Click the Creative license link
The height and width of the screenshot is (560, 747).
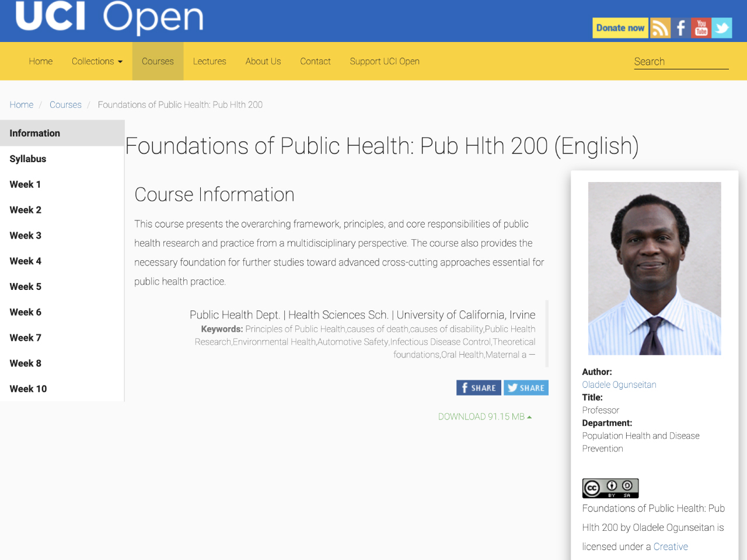click(671, 547)
